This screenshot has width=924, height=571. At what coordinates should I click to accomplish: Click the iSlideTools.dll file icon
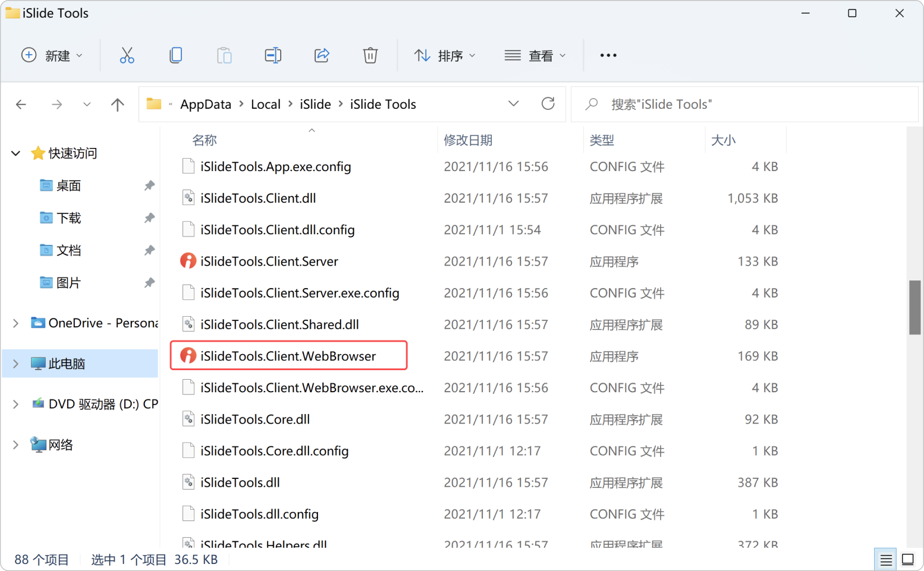coord(188,482)
